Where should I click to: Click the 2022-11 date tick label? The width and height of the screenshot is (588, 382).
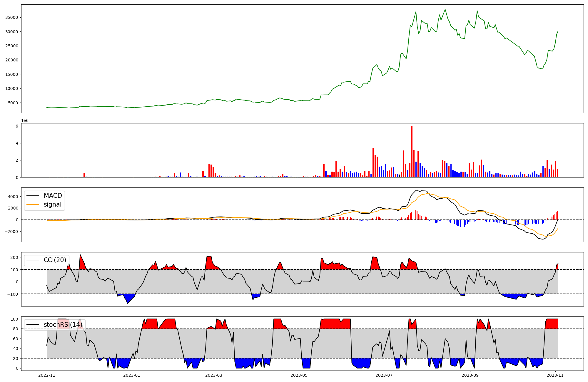point(47,375)
